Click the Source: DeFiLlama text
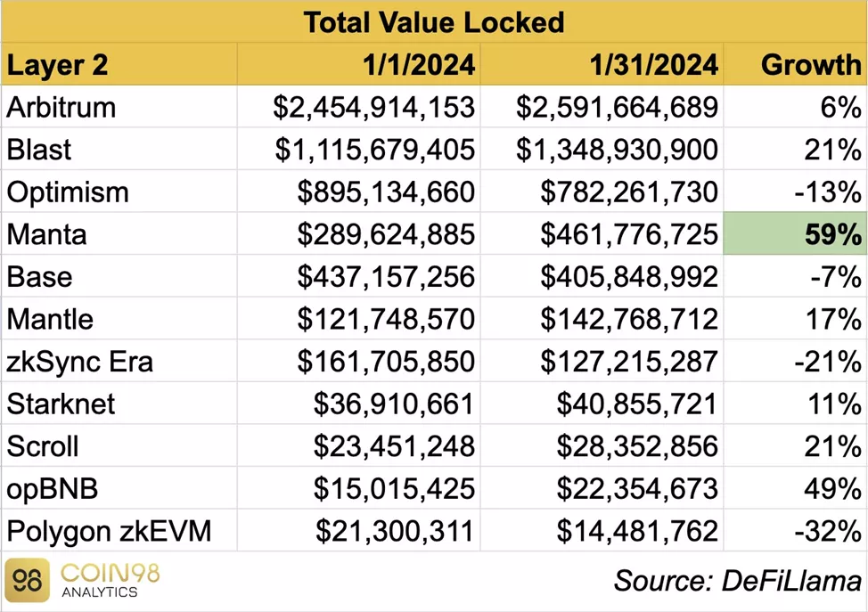This screenshot has width=868, height=612. coord(737,581)
